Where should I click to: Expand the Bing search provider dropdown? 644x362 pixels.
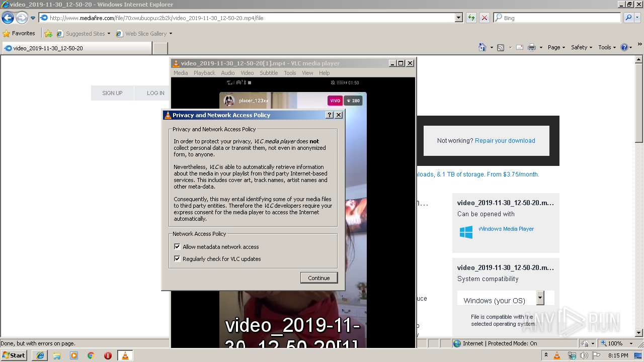[638, 18]
